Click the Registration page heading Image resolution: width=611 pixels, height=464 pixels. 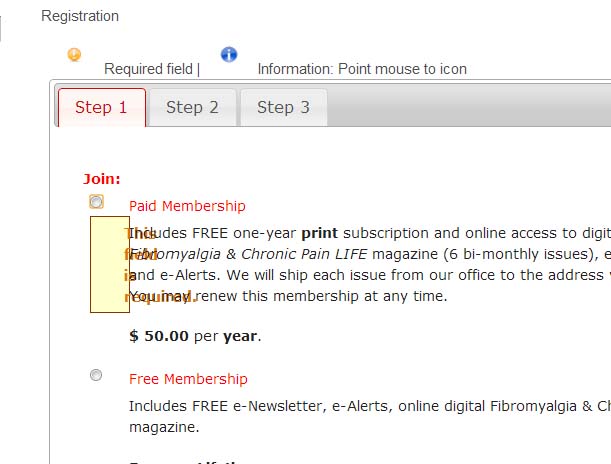coord(80,16)
